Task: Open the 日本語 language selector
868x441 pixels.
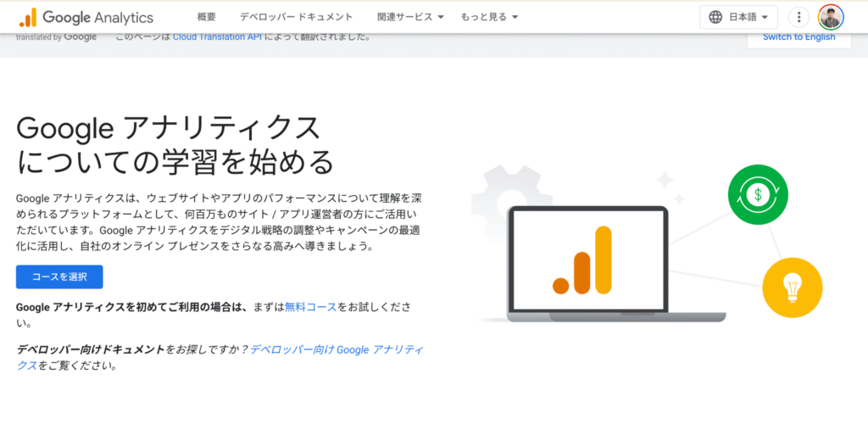Action: 738,17
